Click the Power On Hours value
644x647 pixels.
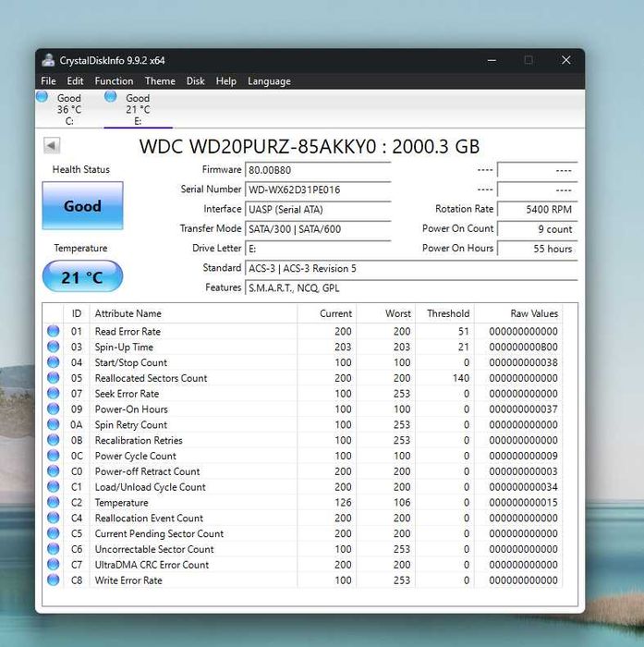537,249
